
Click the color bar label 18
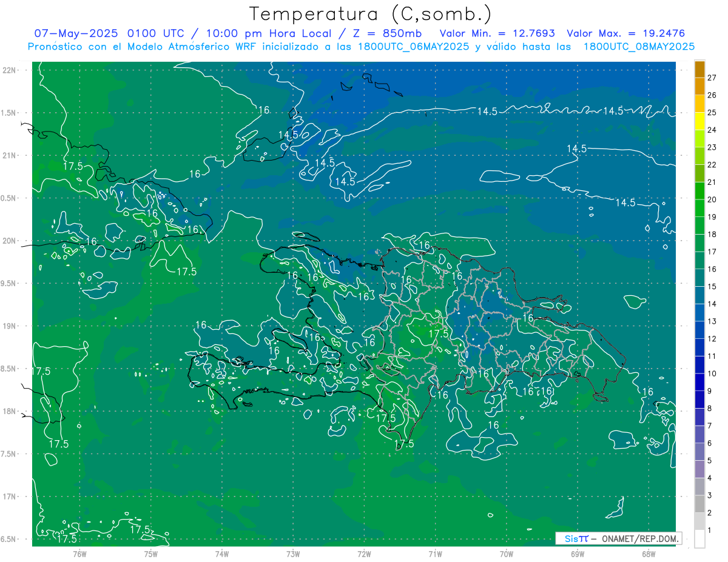pos(712,234)
